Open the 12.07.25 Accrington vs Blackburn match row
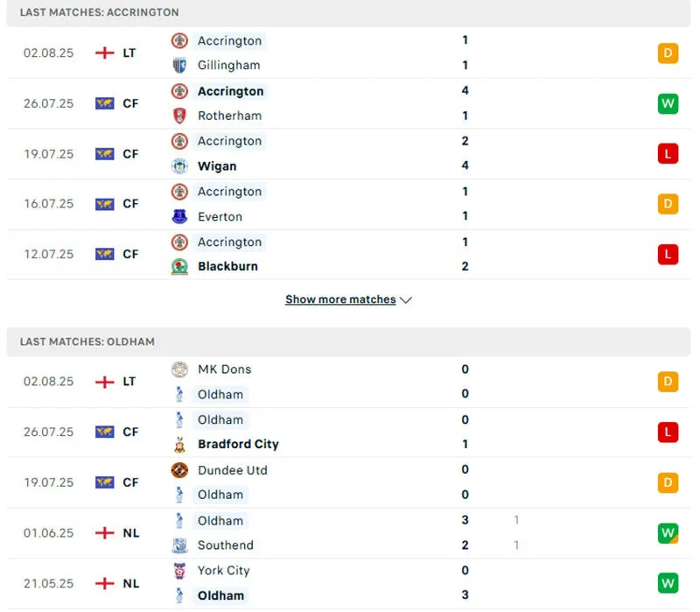 pyautogui.click(x=350, y=254)
